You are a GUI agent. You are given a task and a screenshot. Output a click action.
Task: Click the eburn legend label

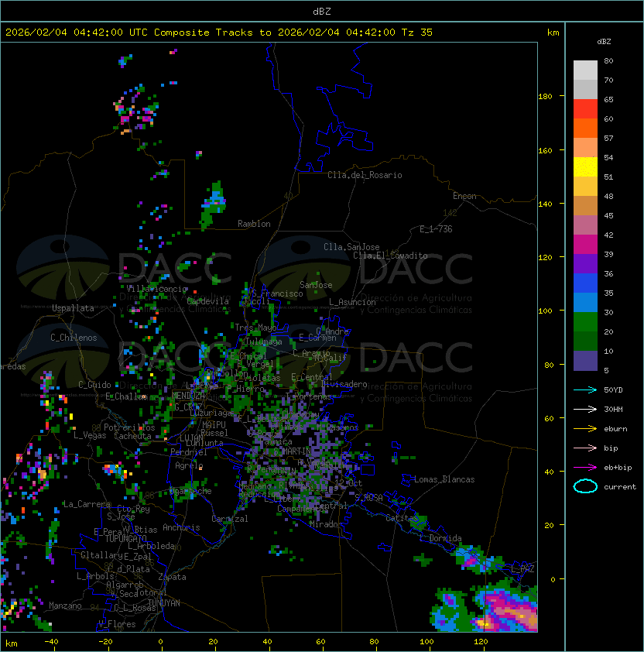pos(615,429)
